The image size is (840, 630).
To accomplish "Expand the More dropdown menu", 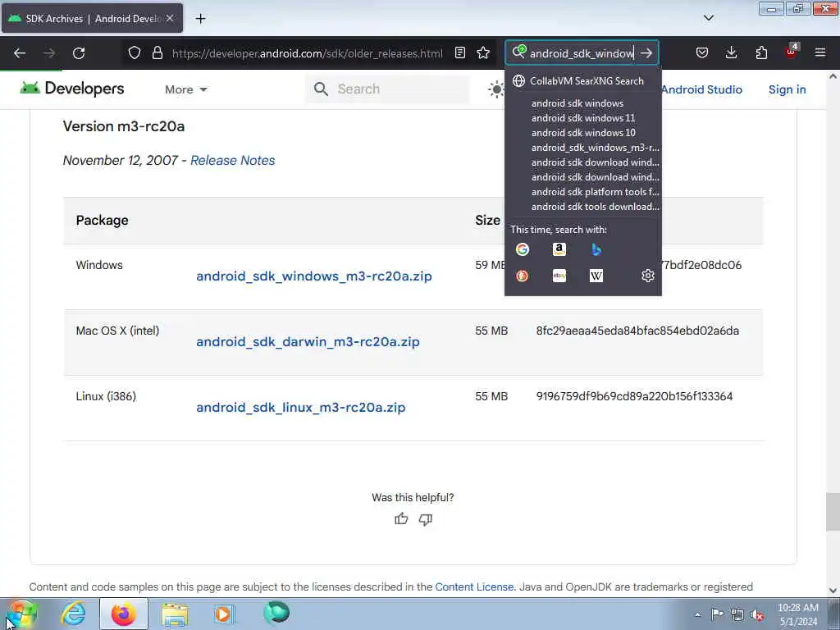I will point(186,89).
